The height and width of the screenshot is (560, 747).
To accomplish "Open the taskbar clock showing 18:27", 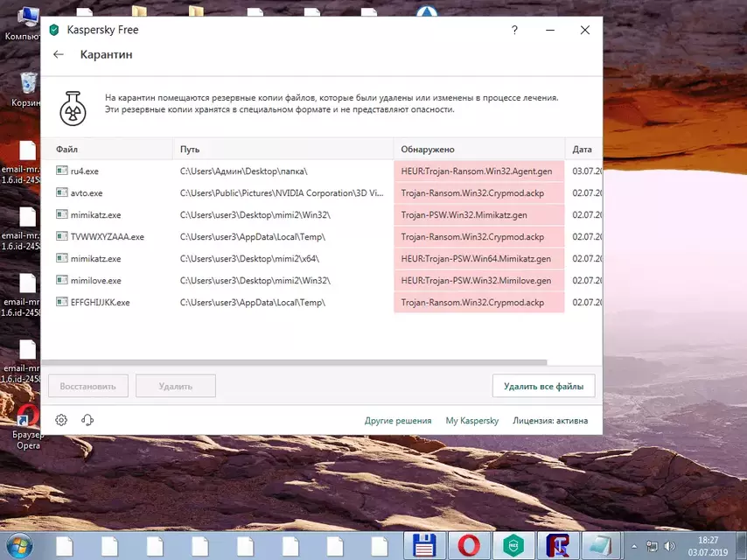I will pyautogui.click(x=708, y=546).
